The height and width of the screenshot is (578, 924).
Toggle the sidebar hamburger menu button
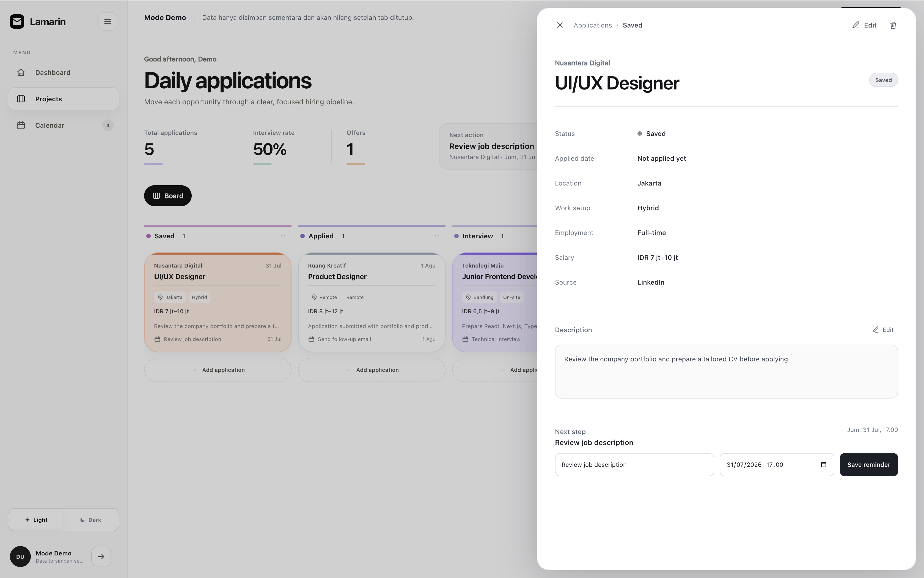click(108, 21)
